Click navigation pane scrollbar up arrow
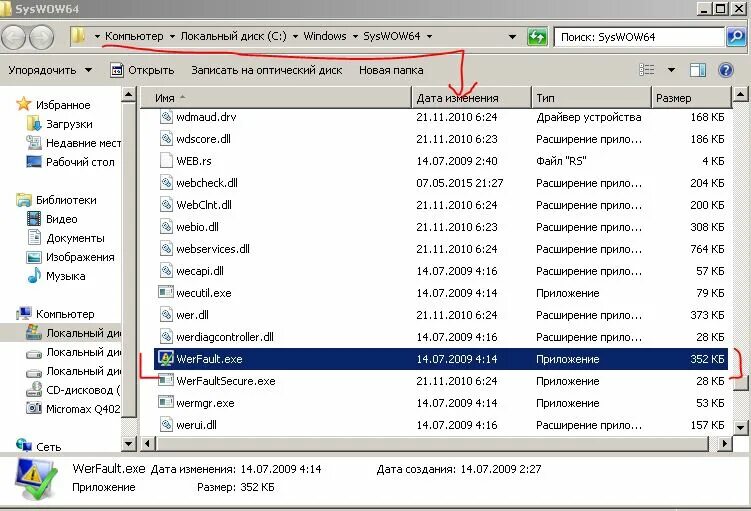 pos(128,94)
